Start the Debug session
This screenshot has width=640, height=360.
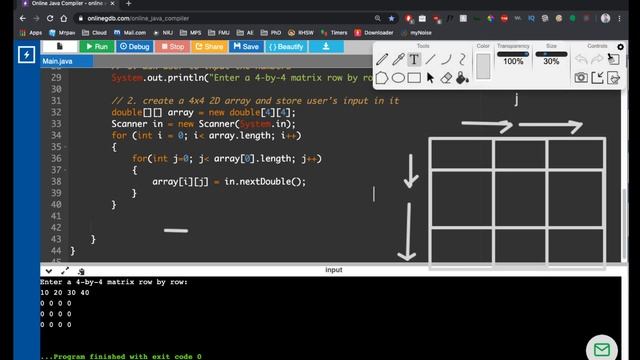click(x=134, y=47)
